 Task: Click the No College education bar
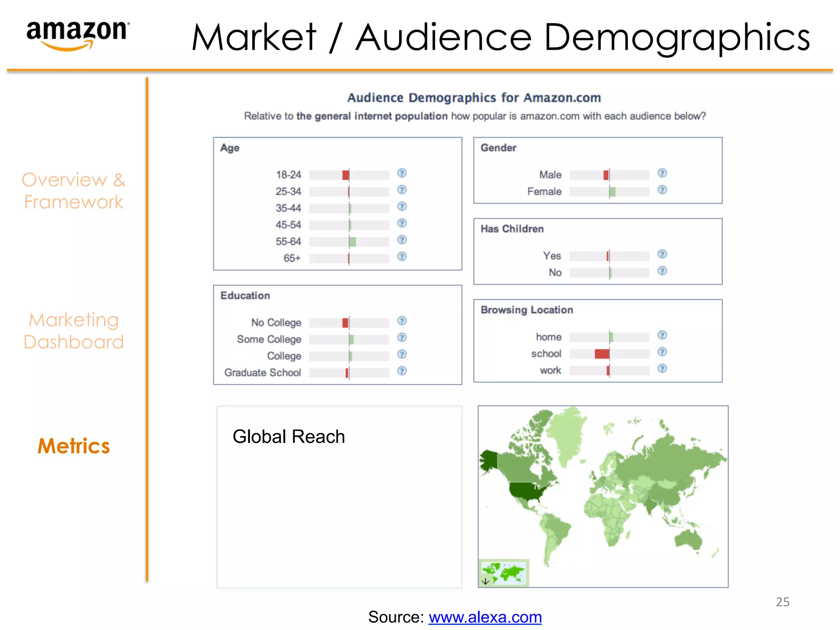click(349, 323)
